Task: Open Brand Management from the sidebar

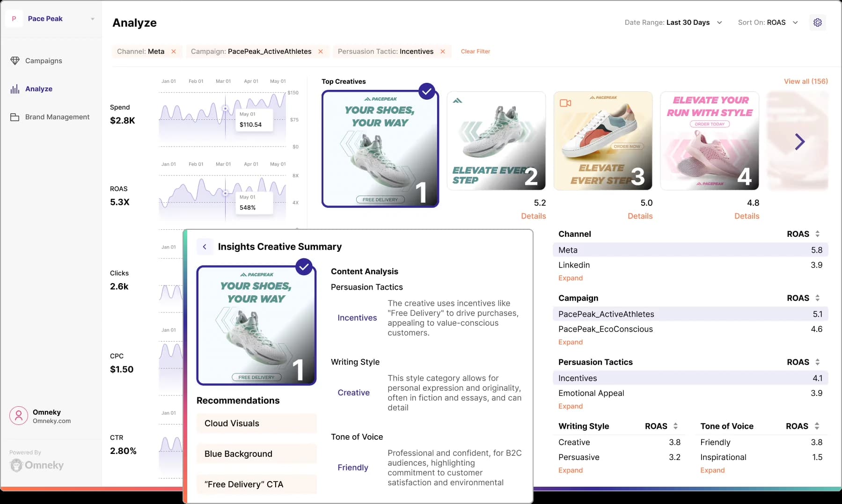Action: 57,117
